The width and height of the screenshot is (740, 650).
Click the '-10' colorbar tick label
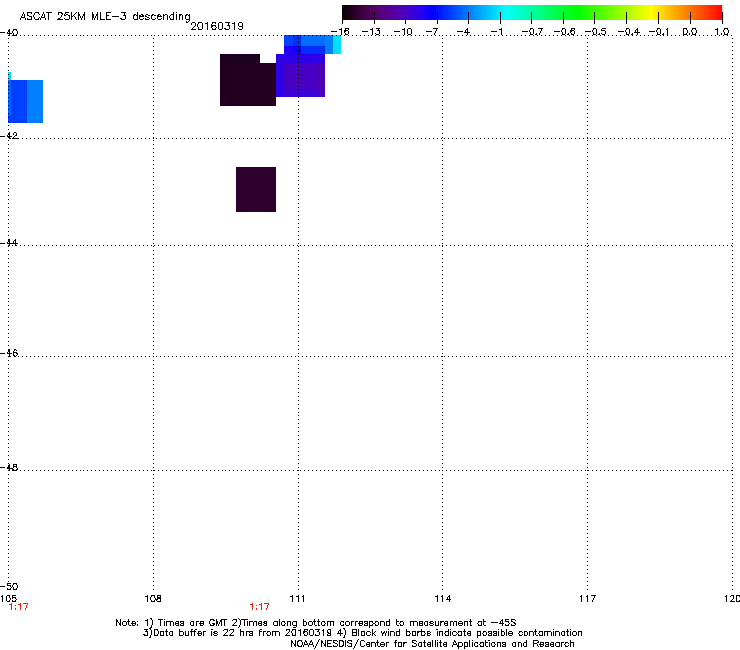click(403, 32)
